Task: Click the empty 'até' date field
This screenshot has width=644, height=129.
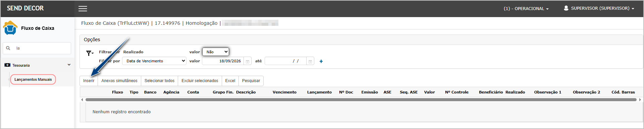Action: pyautogui.click(x=285, y=61)
